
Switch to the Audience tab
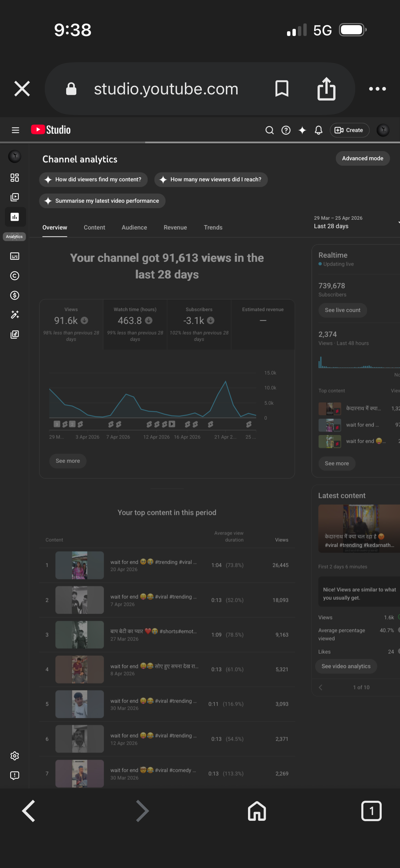[x=134, y=228]
